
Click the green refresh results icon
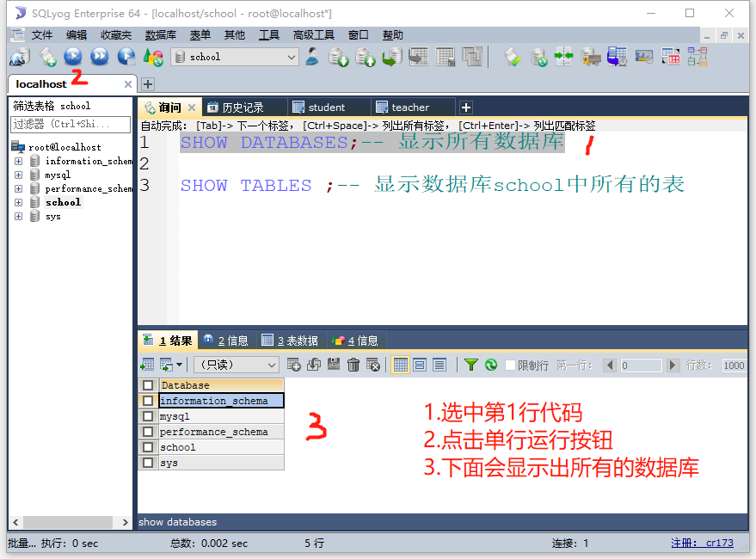[x=491, y=365]
